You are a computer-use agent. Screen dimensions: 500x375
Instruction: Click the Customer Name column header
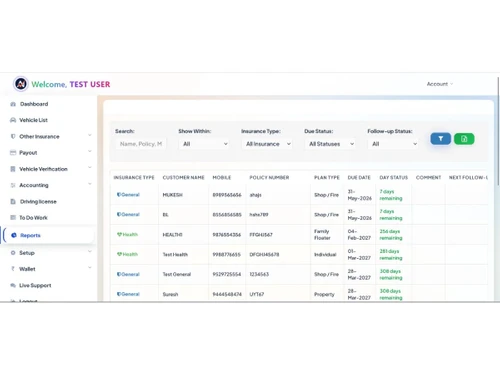pyautogui.click(x=183, y=178)
